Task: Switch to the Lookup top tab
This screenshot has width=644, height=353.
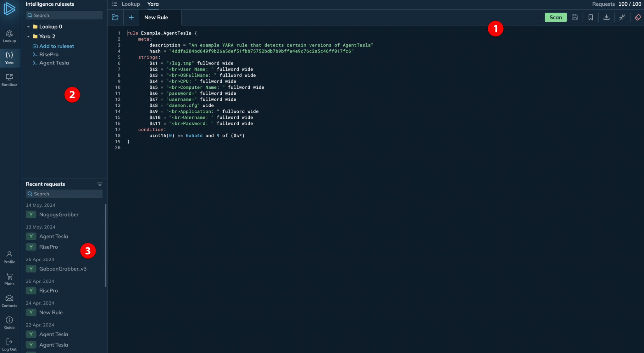Action: click(x=130, y=4)
